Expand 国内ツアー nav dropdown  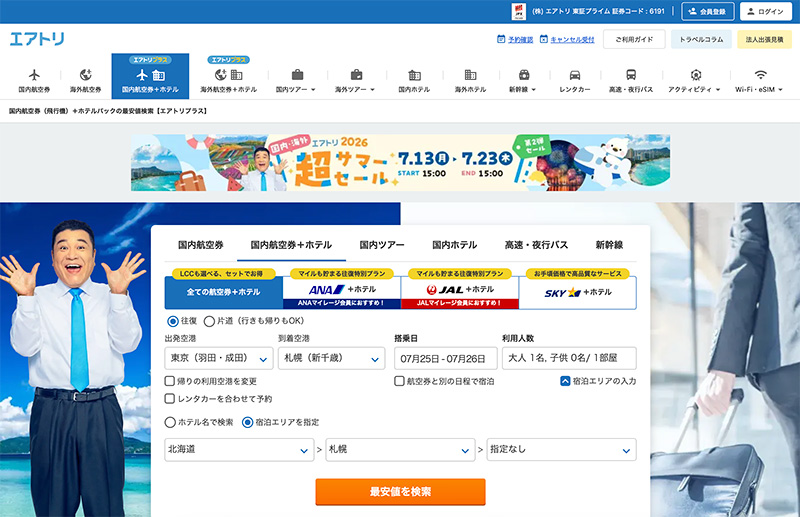[295, 89]
